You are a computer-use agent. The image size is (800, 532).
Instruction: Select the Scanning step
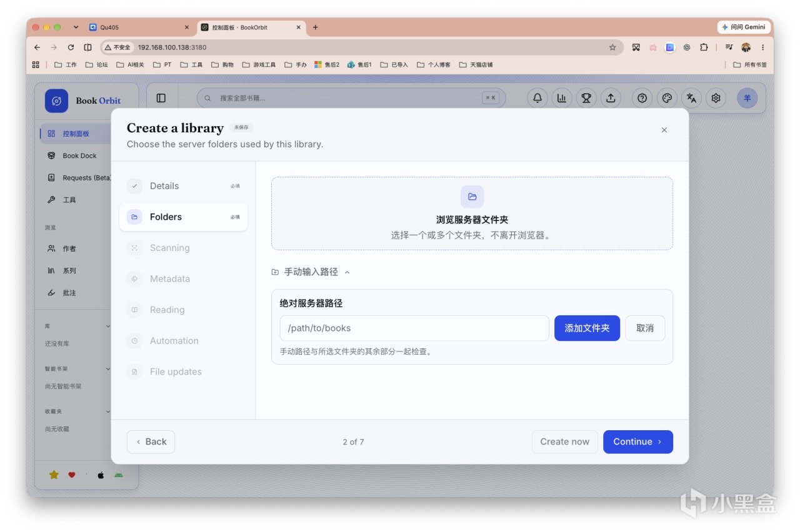pos(183,248)
